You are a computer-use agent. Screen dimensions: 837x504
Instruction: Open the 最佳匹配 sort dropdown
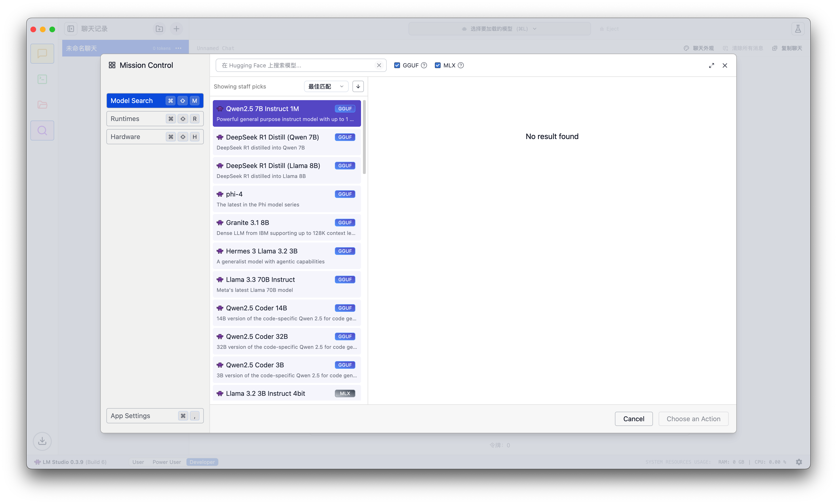click(326, 87)
